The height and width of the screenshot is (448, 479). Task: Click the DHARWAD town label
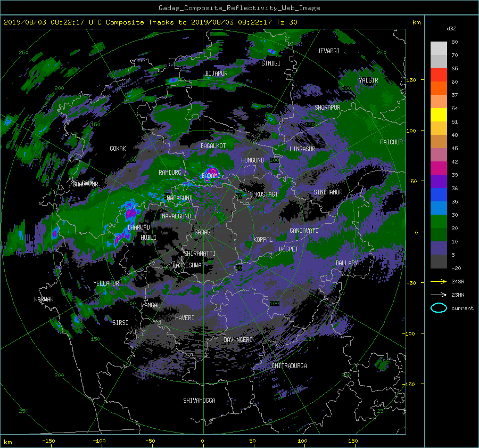pos(139,227)
